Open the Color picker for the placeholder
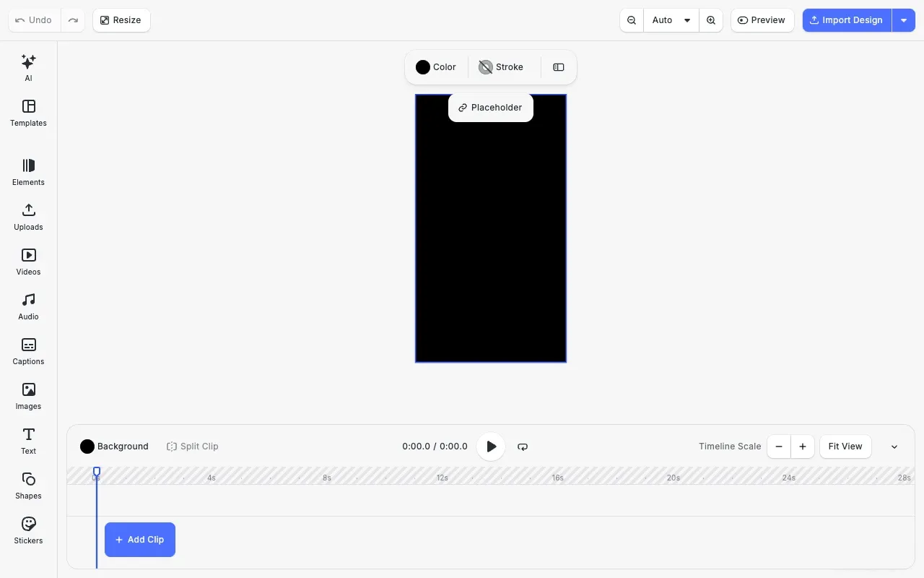 (436, 66)
